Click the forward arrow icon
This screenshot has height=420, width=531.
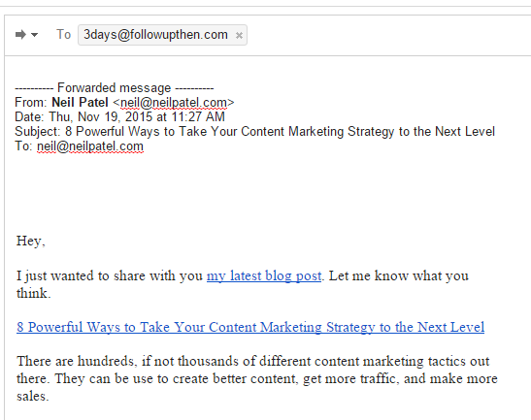coord(20,35)
